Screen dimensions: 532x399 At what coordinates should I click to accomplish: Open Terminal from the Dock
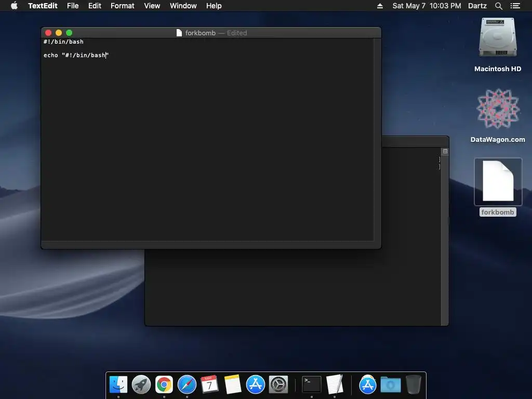tap(312, 385)
